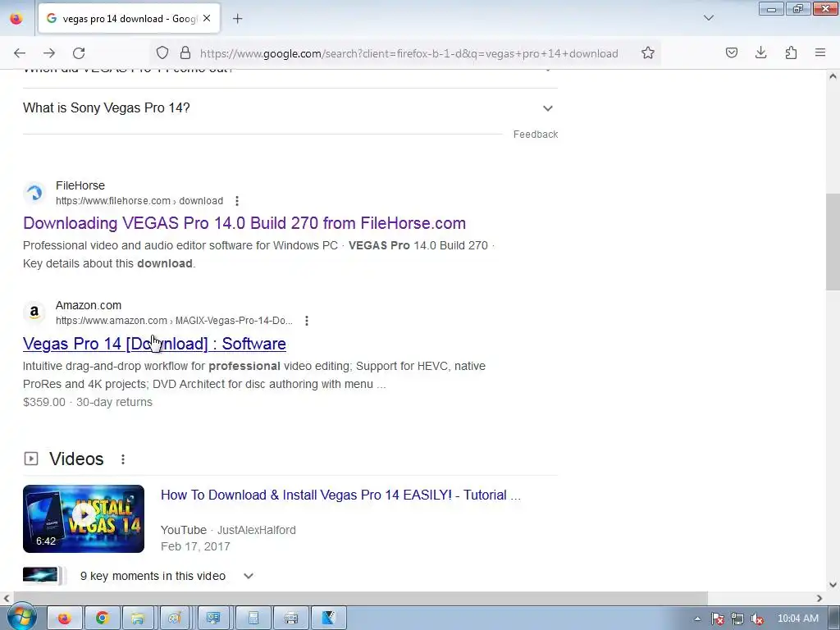Viewport: 840px width, 630px height.
Task: Open the Firefox application menu
Action: click(x=820, y=52)
